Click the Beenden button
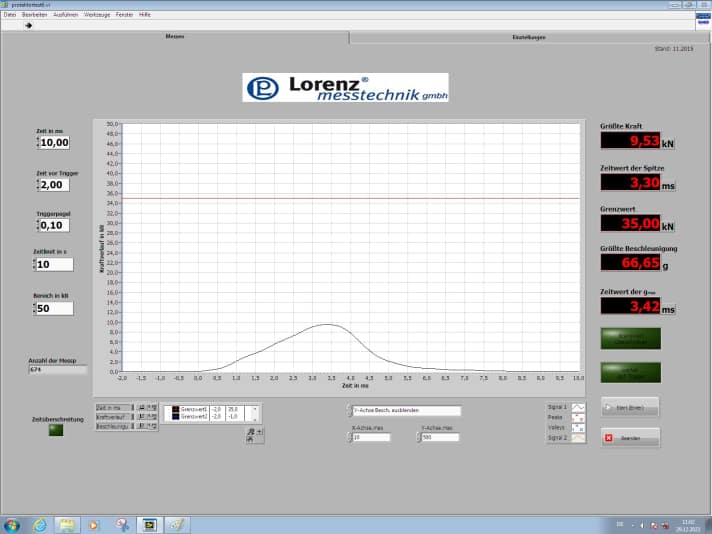Viewport: 712px width, 534px height. coord(630,438)
